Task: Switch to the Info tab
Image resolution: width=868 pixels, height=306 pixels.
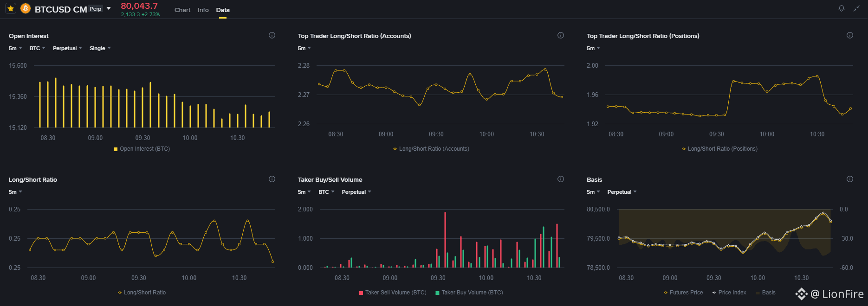Action: [203, 10]
